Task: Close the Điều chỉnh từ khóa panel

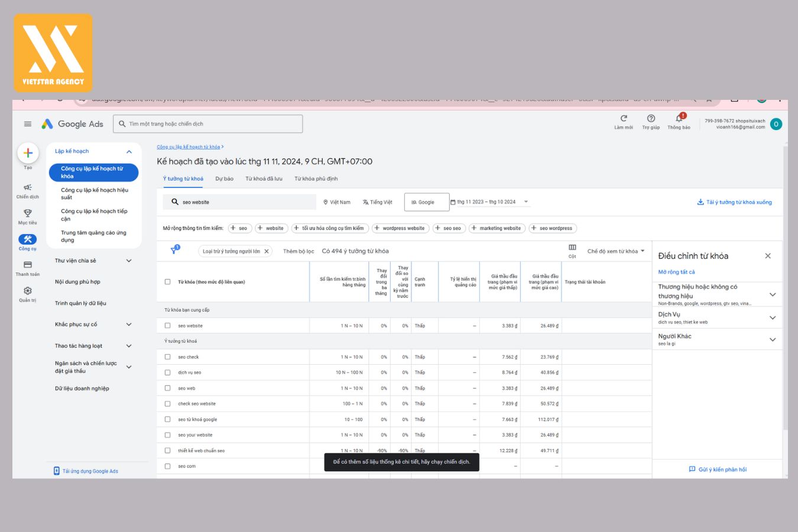Action: pos(768,256)
